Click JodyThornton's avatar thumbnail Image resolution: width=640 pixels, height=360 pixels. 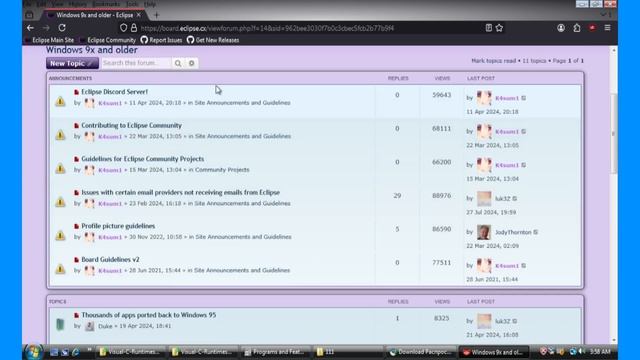coord(484,232)
